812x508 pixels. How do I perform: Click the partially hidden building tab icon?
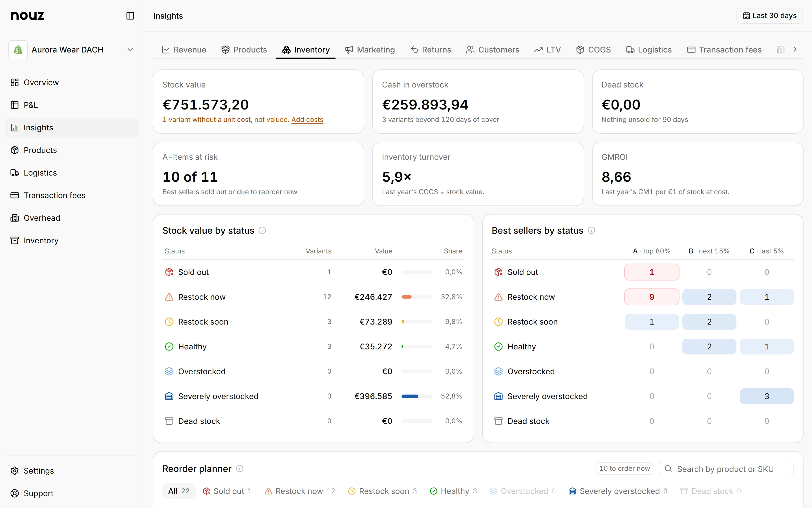781,50
